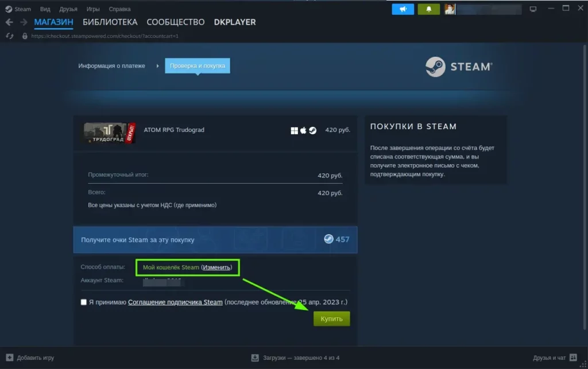Image resolution: width=588 pixels, height=369 pixels.
Task: Click the Мой кошелёк Steam text
Action: [171, 267]
